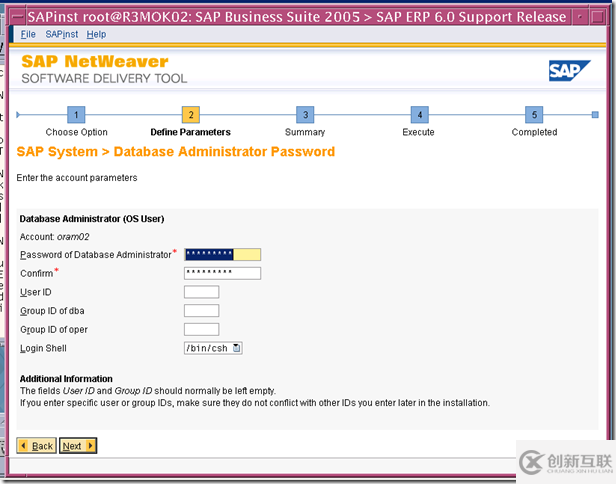This screenshot has height=484, width=616.
Task: Click the 'Database Administrator (OS User)' heading
Action: click(x=92, y=219)
